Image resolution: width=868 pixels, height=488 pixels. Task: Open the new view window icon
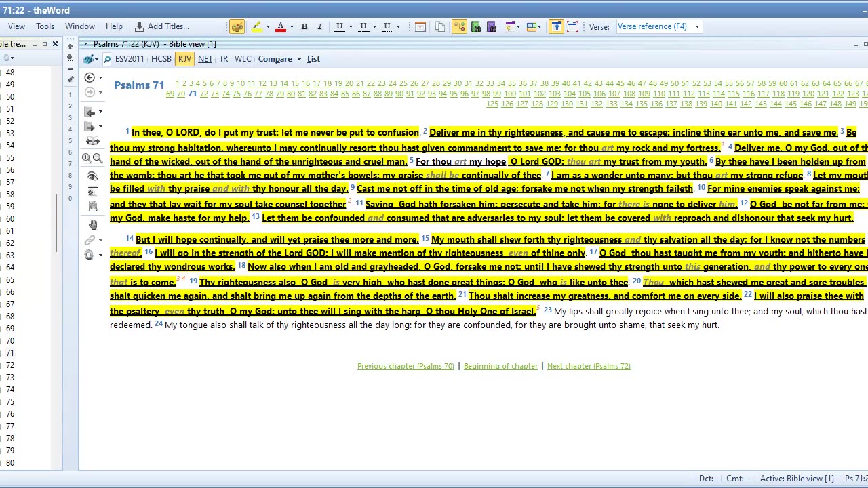pos(509,26)
